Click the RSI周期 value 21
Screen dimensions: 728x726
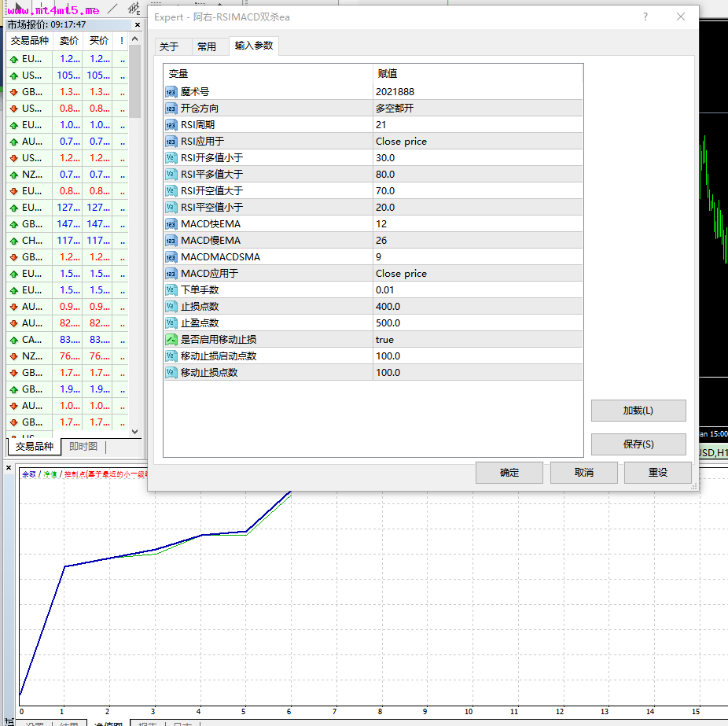click(x=381, y=125)
